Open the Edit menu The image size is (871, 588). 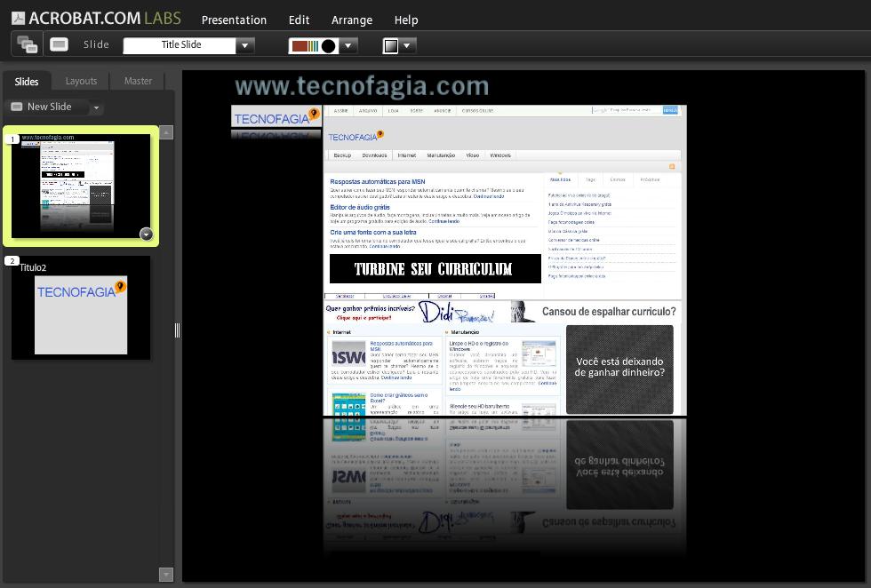tap(300, 20)
